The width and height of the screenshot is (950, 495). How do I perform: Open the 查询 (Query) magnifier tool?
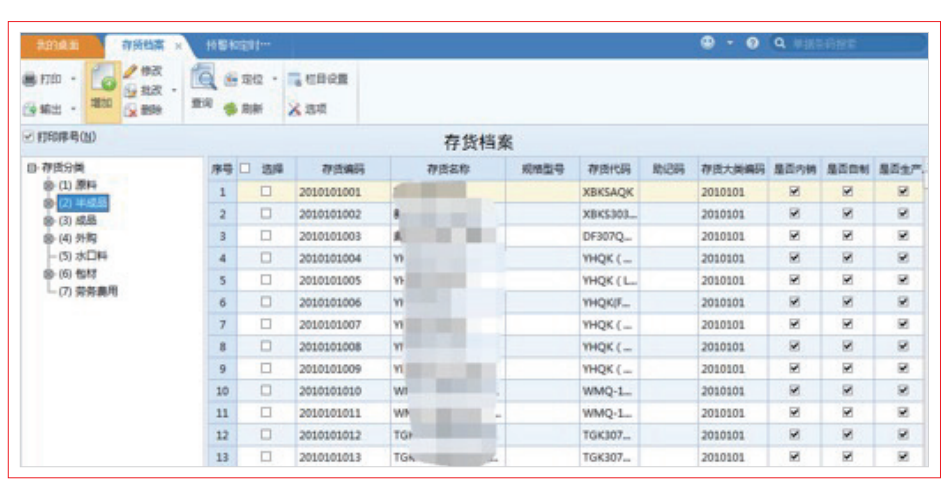pyautogui.click(x=202, y=82)
